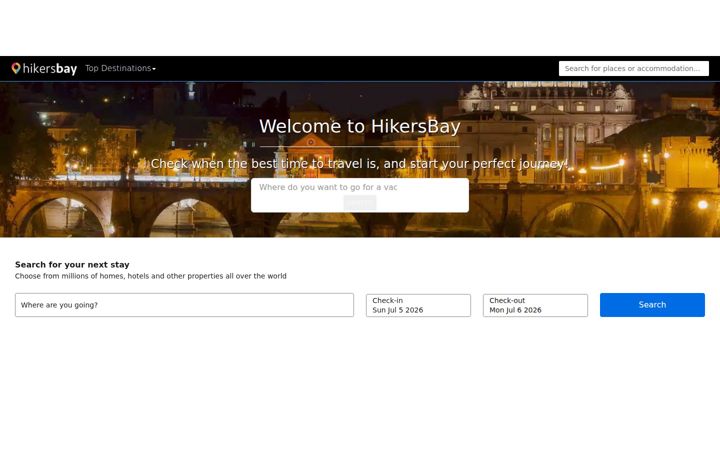Open the Top Destinations dropdown menu
Viewport: 720px width, 450px height.
[x=120, y=68]
